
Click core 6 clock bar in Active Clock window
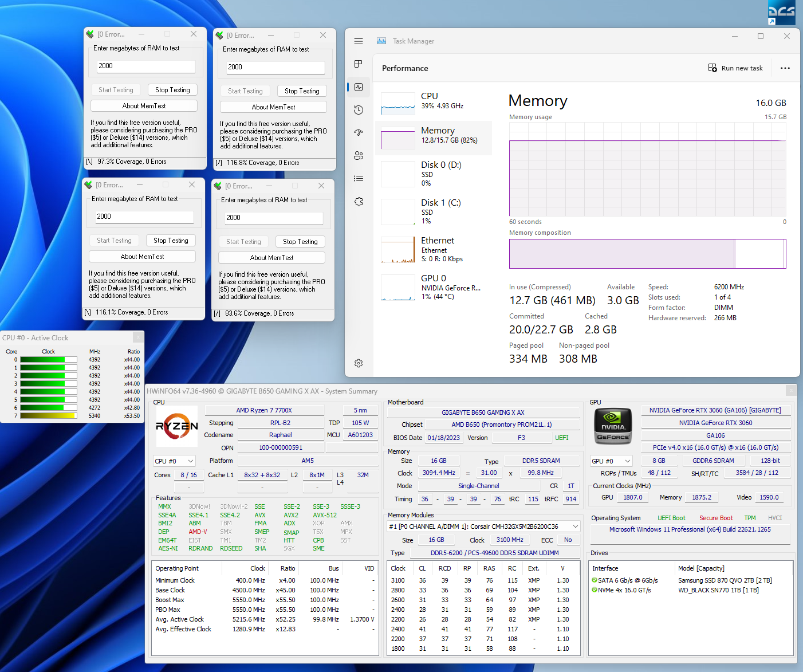pyautogui.click(x=49, y=408)
